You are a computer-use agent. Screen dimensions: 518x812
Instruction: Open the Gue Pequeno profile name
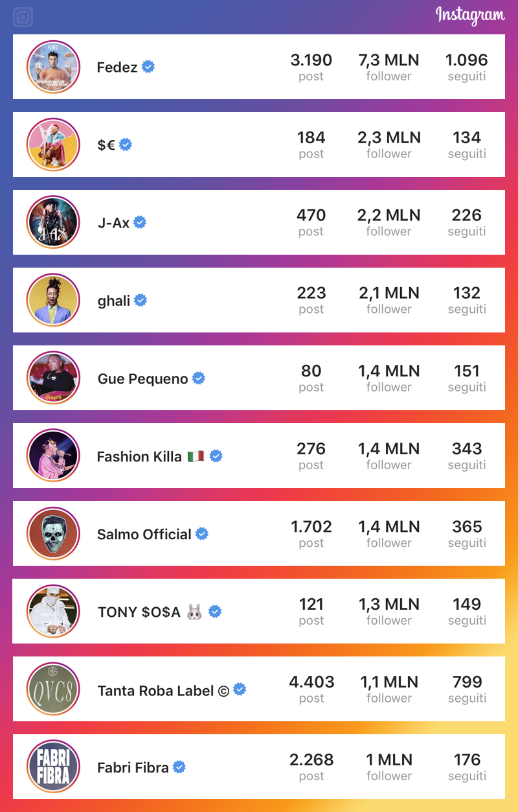[142, 378]
